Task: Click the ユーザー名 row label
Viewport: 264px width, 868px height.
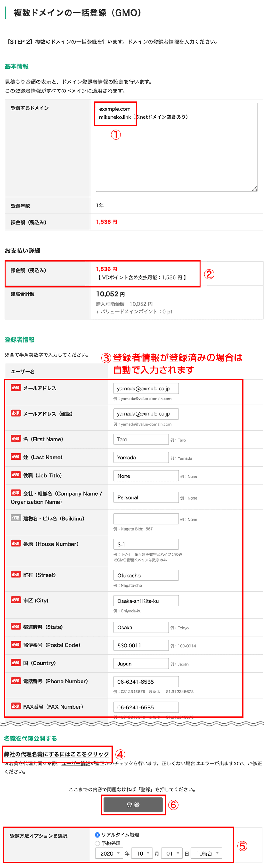Action: click(x=23, y=372)
